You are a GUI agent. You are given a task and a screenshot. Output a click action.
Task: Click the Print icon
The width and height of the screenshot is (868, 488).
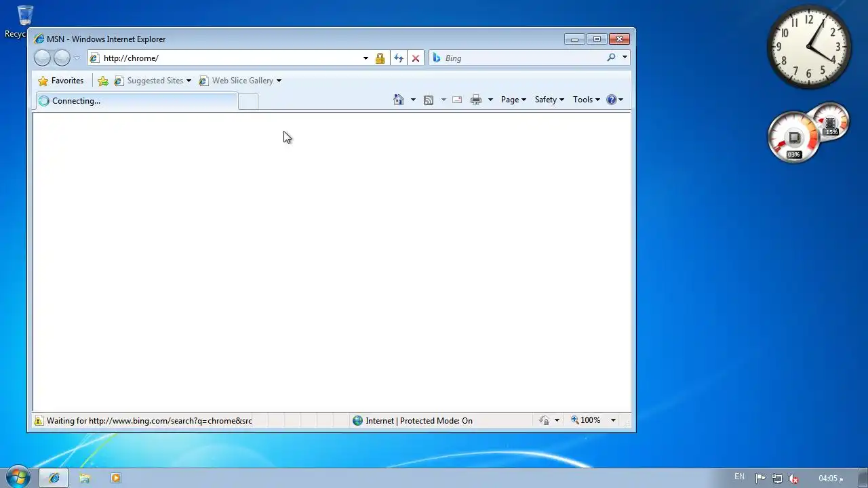476,100
